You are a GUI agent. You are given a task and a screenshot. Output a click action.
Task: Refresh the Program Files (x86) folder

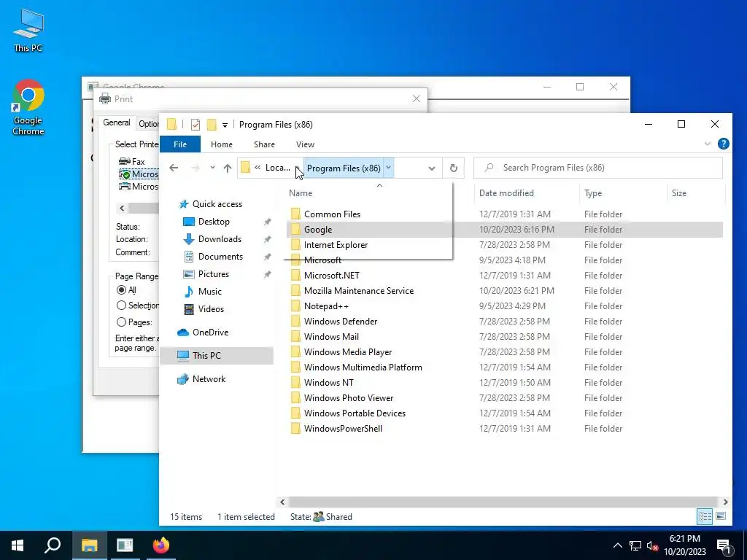[x=454, y=168]
